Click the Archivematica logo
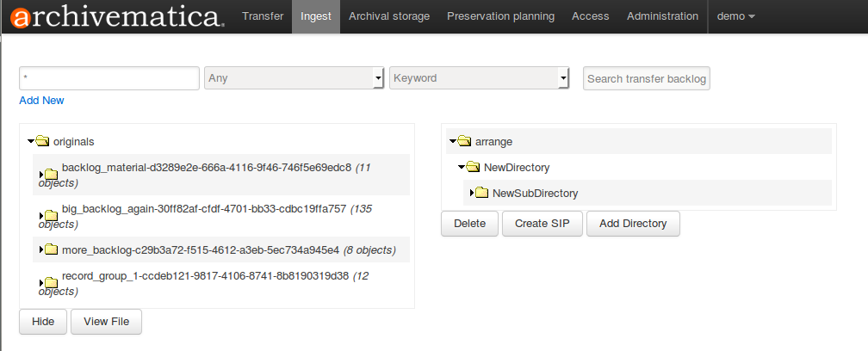The image size is (868, 351). click(114, 16)
